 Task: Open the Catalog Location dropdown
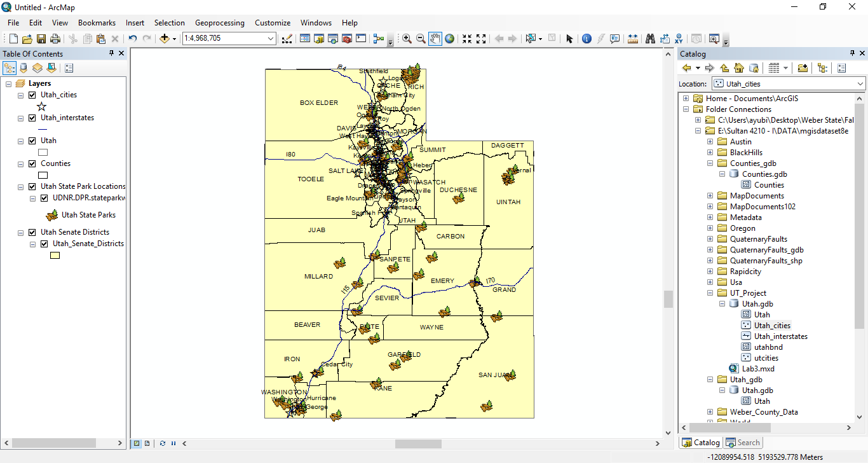click(860, 84)
